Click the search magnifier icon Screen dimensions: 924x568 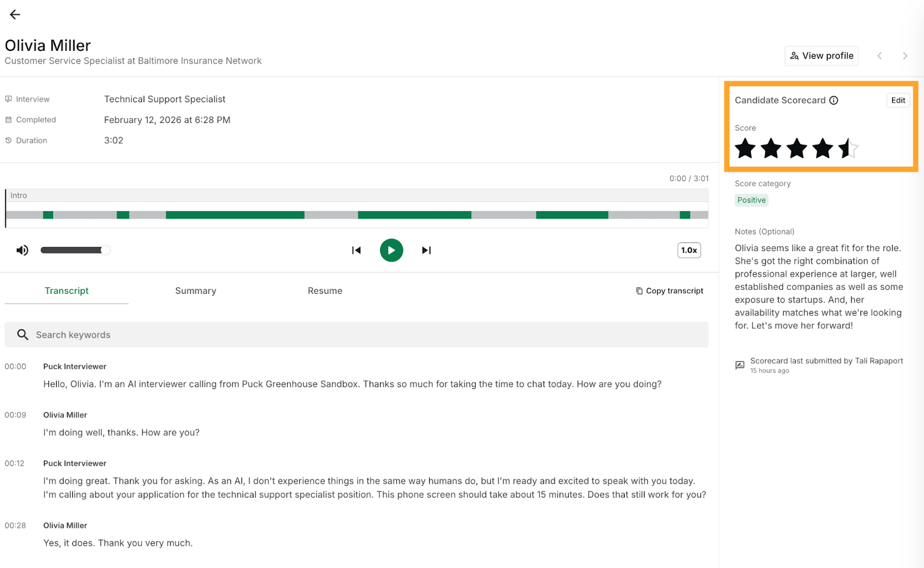tap(23, 335)
